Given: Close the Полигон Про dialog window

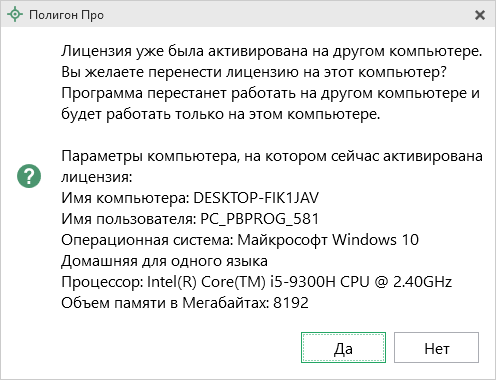Looking at the screenshot, I should coord(480,15).
